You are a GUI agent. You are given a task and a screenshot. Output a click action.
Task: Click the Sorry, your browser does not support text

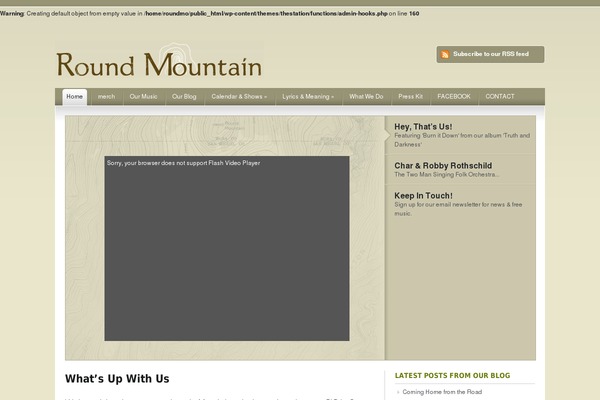184,163
